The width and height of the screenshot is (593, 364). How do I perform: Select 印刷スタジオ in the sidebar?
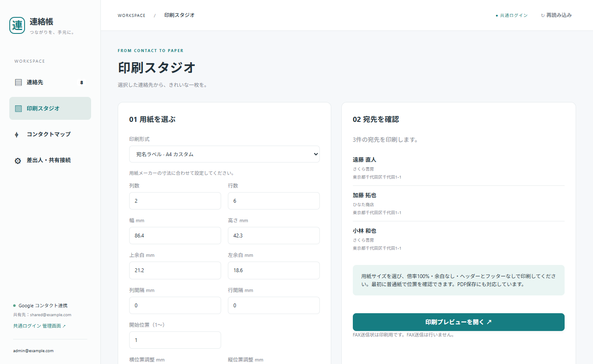click(x=50, y=108)
